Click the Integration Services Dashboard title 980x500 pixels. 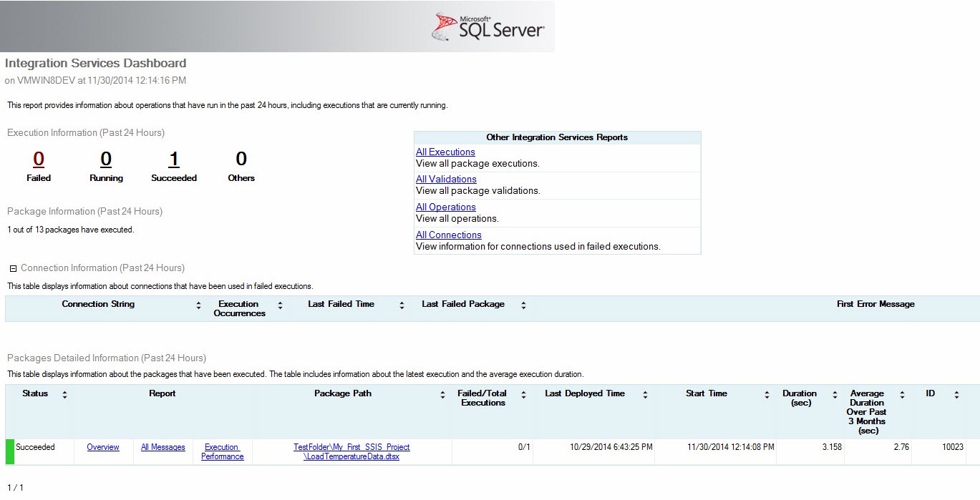click(x=95, y=63)
